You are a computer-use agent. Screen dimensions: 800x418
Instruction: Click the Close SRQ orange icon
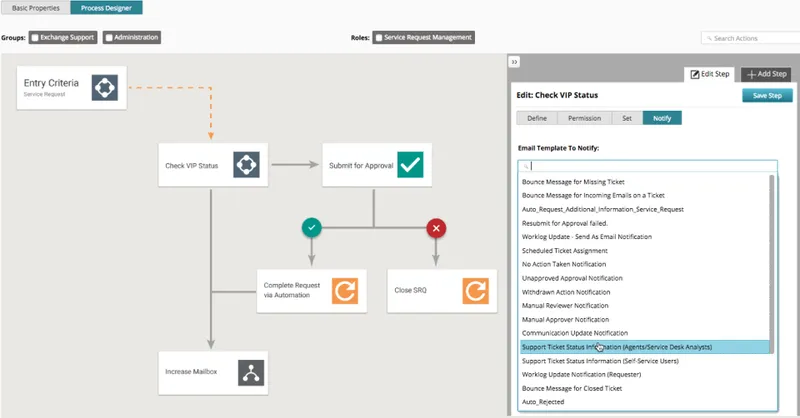[476, 290]
